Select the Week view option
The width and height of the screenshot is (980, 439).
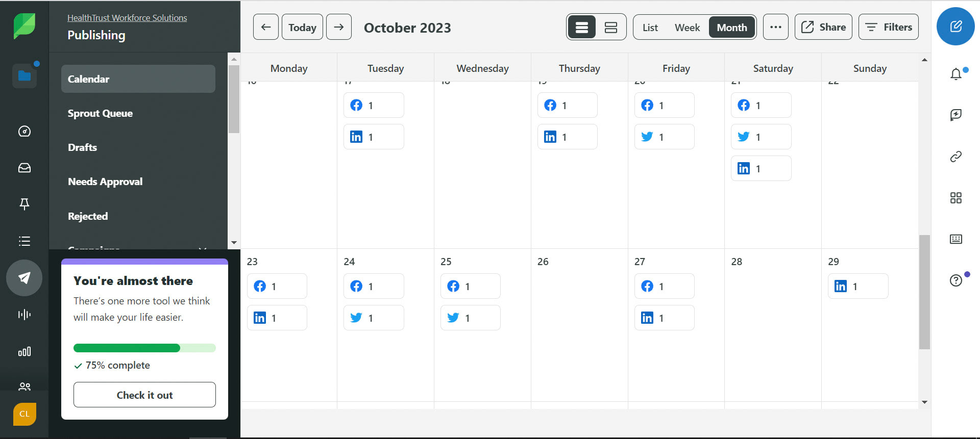(687, 28)
